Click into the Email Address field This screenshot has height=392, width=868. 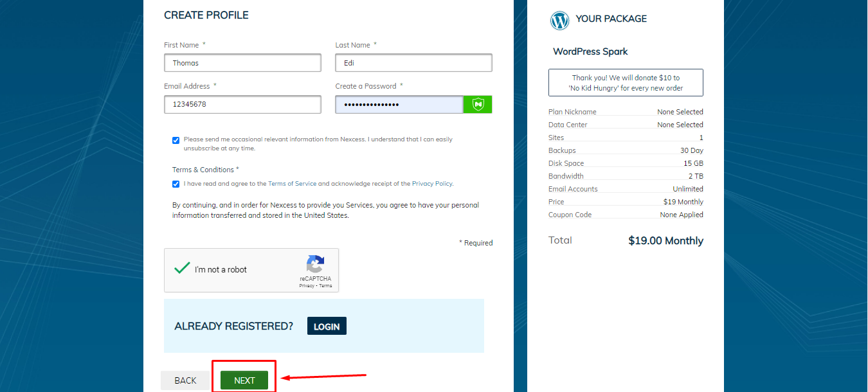[242, 104]
